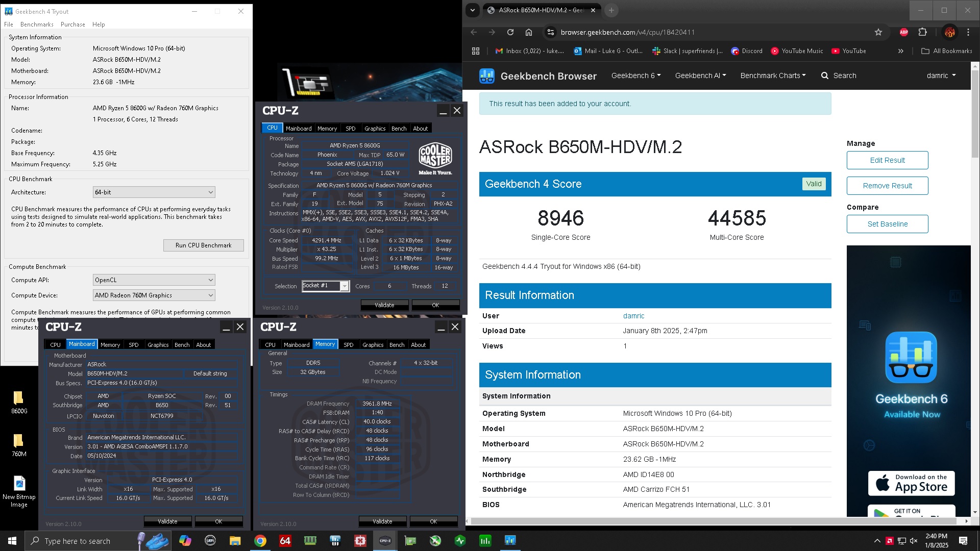Reload the Geekbench Browser page
Image resolution: width=980 pixels, height=551 pixels.
(x=510, y=32)
